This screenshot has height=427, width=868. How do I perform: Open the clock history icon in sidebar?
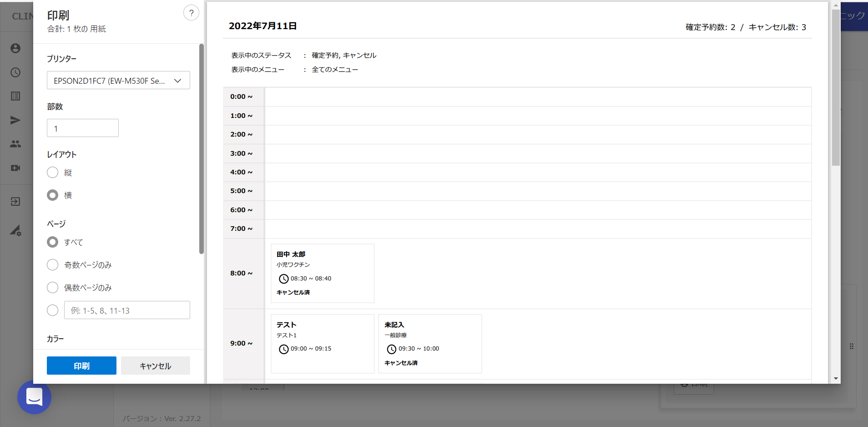point(15,72)
